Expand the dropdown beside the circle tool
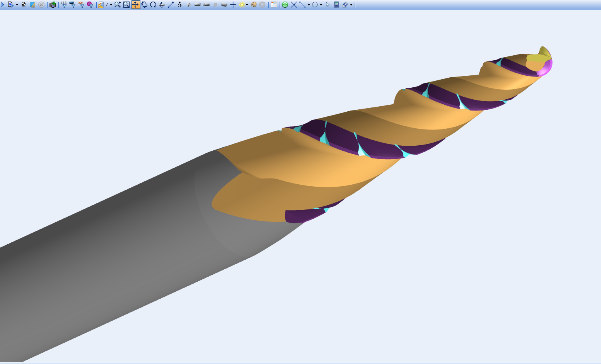This screenshot has height=364, width=601. 321,5
